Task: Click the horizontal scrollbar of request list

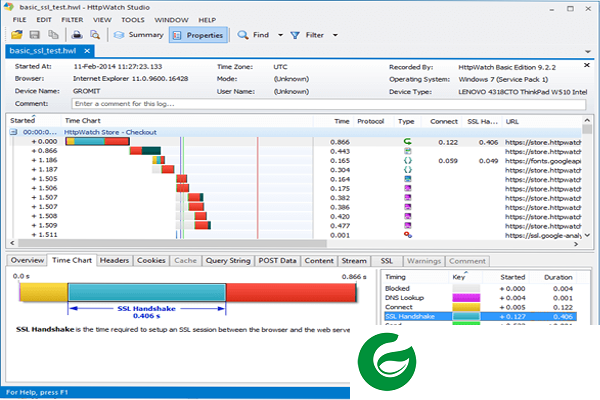Action: click(173, 243)
